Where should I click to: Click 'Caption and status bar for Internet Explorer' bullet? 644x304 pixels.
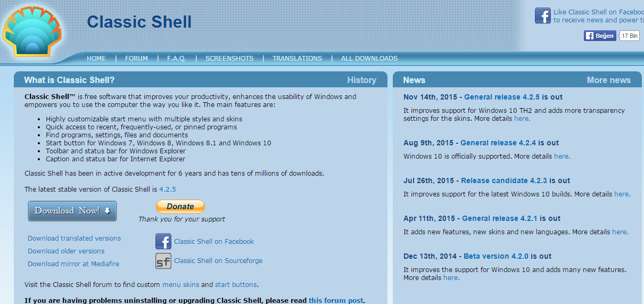[115, 159]
